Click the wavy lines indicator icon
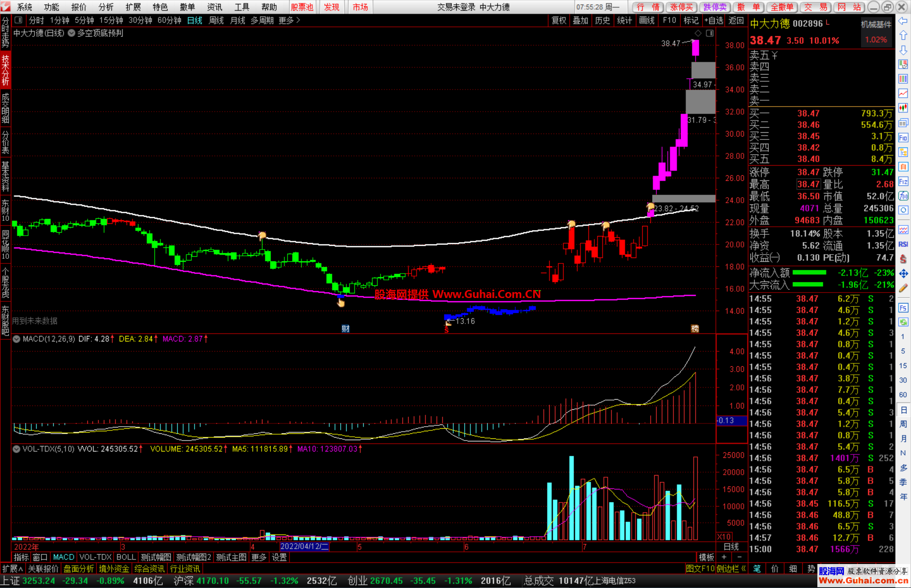This screenshot has height=588, width=911. [903, 230]
